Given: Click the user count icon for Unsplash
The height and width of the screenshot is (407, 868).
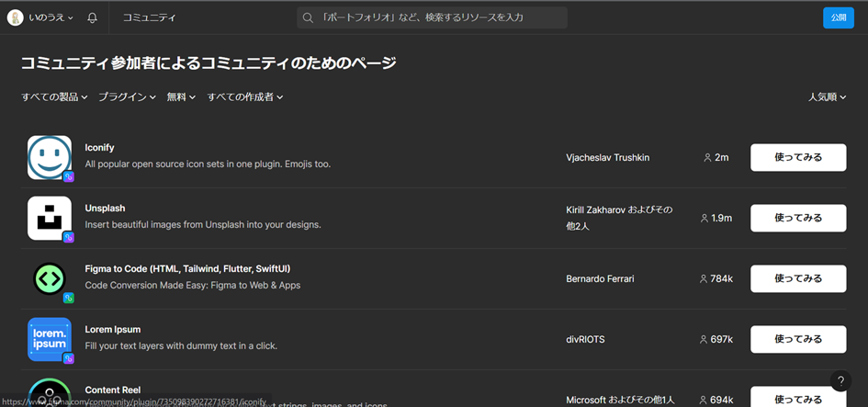Looking at the screenshot, I should pyautogui.click(x=705, y=218).
